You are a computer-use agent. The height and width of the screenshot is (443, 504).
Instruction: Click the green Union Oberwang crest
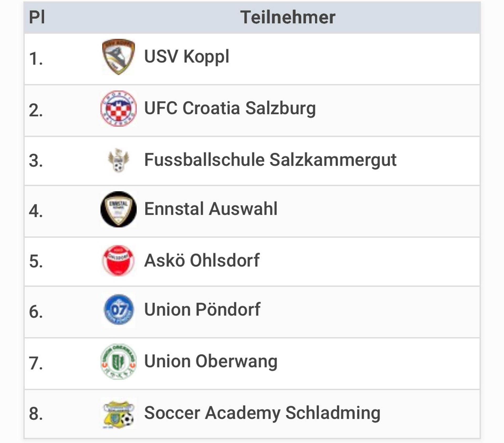tap(118, 361)
